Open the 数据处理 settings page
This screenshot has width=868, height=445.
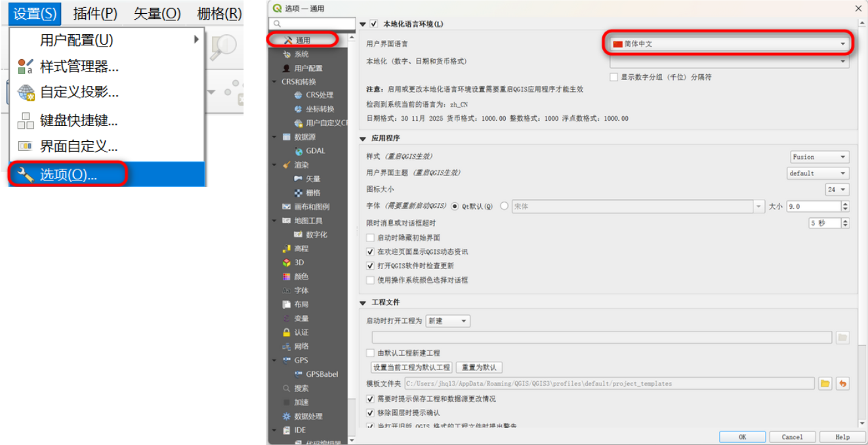pyautogui.click(x=308, y=416)
